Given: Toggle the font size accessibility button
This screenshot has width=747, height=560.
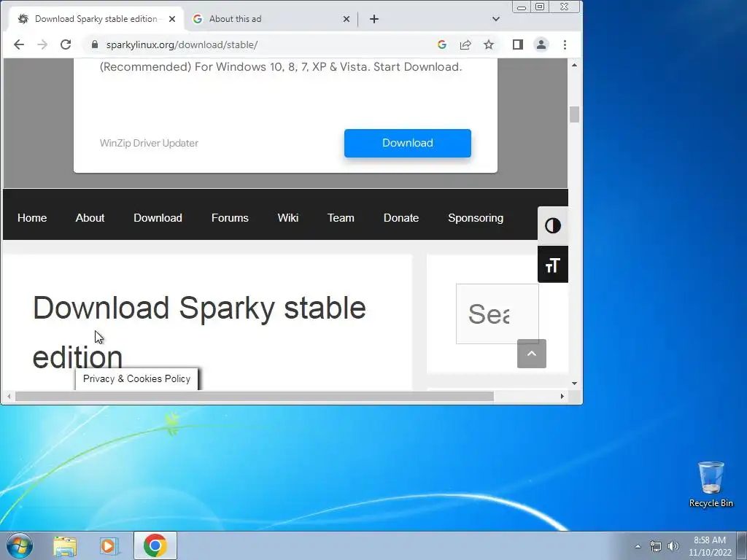Looking at the screenshot, I should pyautogui.click(x=553, y=264).
